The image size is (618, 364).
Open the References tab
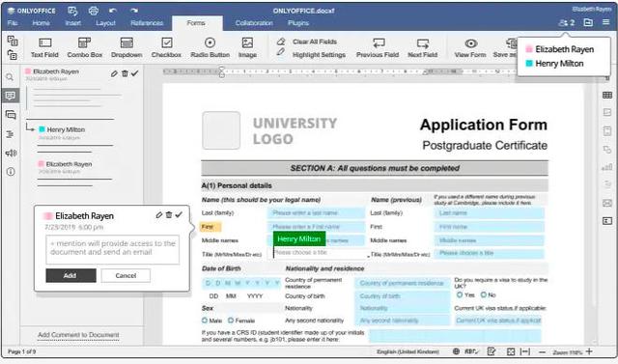point(147,23)
